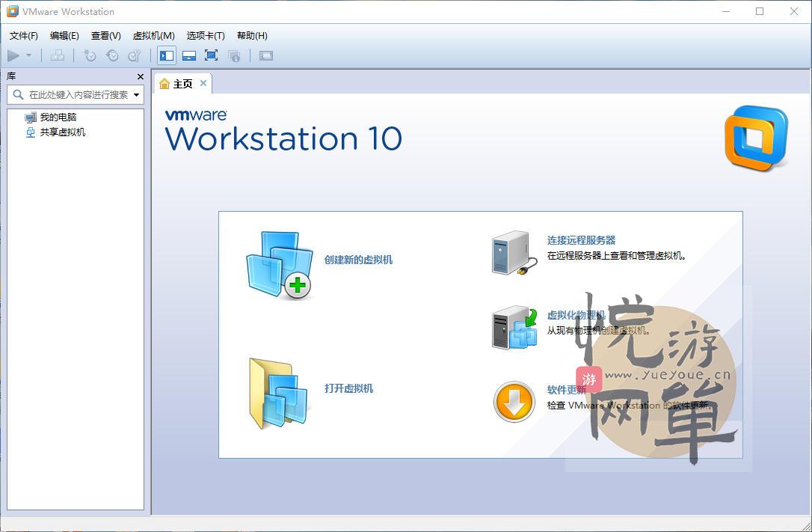Screen dimensions: 812x532
Task: Enter full screen mode
Action: 211,55
